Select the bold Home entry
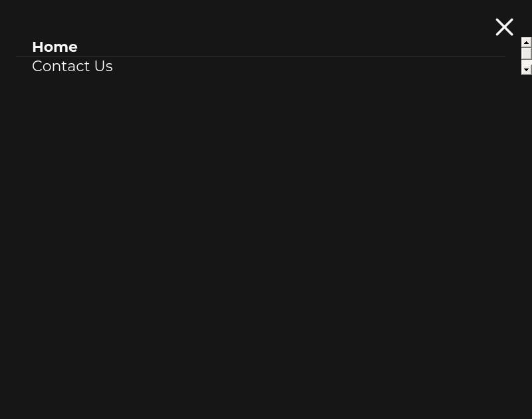Viewport: 532px width, 419px height. pyautogui.click(x=55, y=47)
